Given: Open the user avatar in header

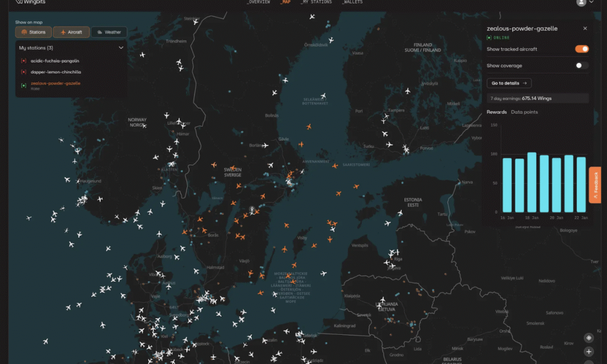Looking at the screenshot, I should tap(581, 2).
